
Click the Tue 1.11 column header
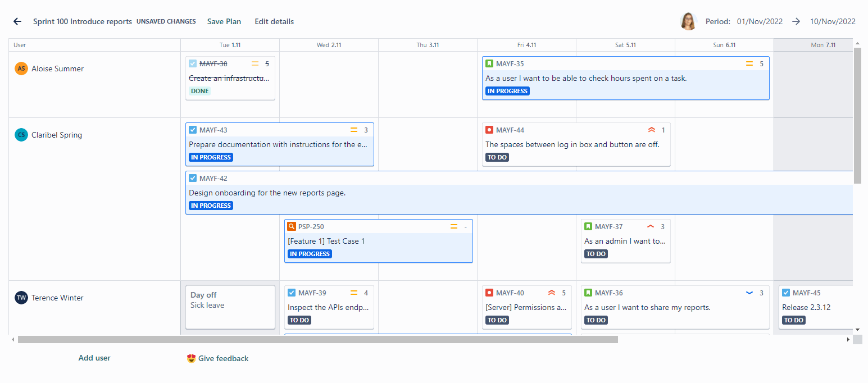click(230, 45)
